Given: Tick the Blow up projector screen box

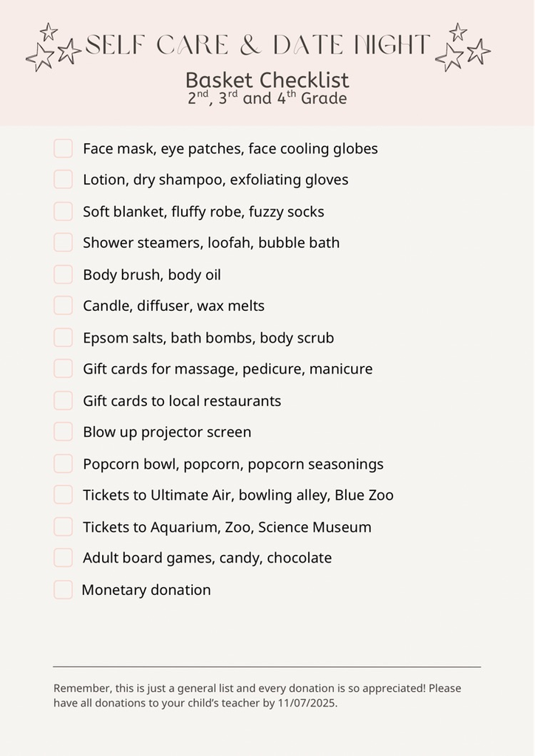Looking at the screenshot, I should click(63, 432).
